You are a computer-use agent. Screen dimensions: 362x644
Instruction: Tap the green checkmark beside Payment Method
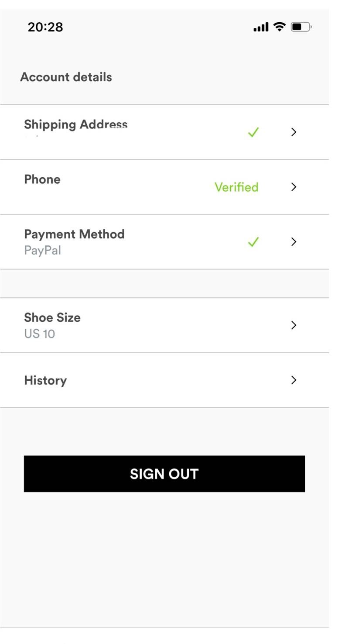click(x=253, y=241)
